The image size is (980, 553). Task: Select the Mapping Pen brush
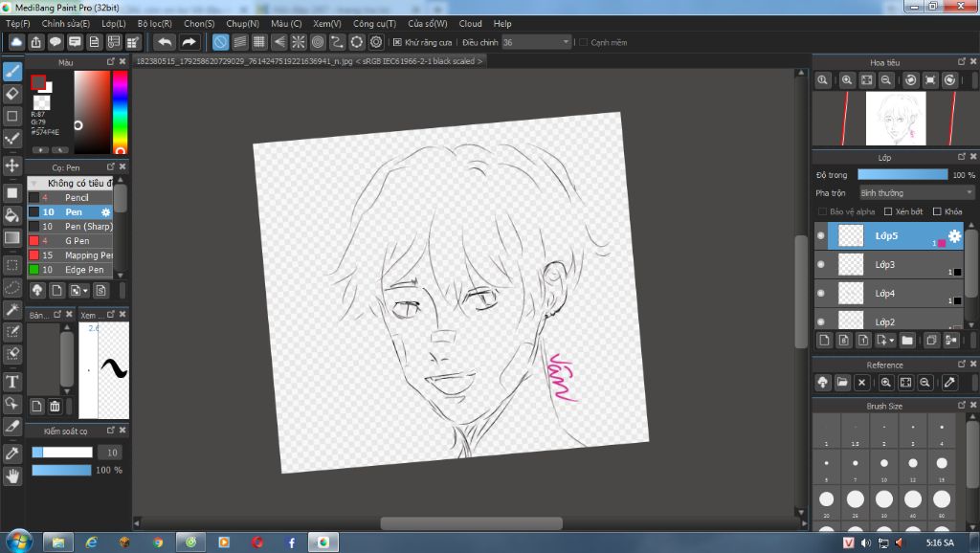point(71,254)
